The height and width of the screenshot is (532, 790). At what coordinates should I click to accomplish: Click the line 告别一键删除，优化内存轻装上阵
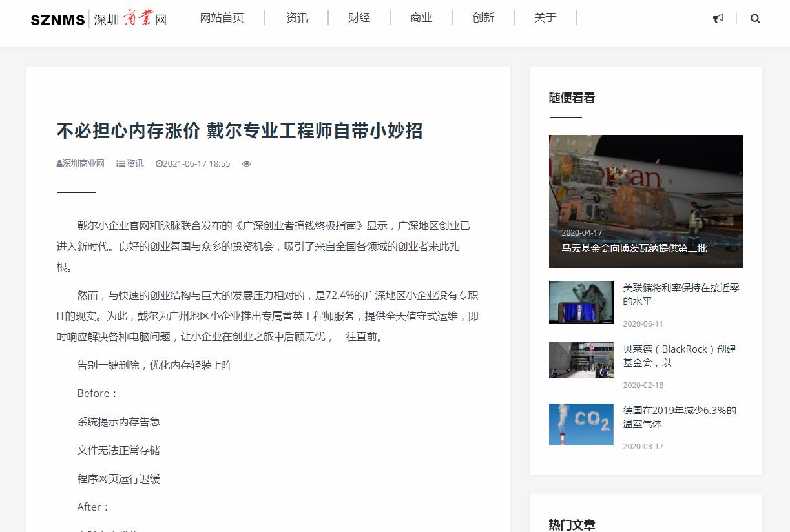155,365
